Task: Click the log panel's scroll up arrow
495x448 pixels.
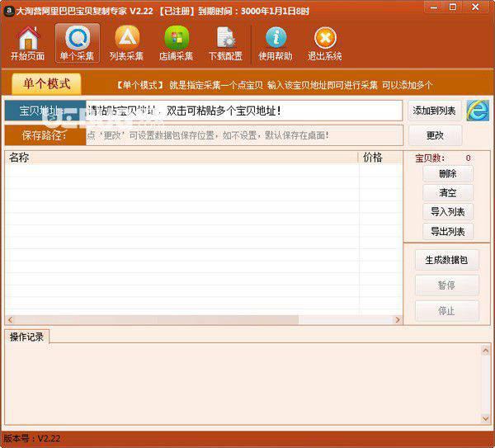Action: pos(486,351)
